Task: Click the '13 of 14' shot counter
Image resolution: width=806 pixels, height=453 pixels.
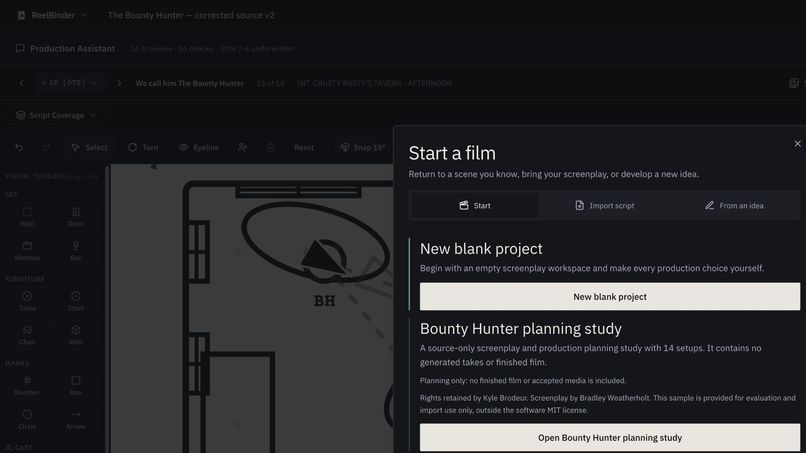Action: click(270, 83)
